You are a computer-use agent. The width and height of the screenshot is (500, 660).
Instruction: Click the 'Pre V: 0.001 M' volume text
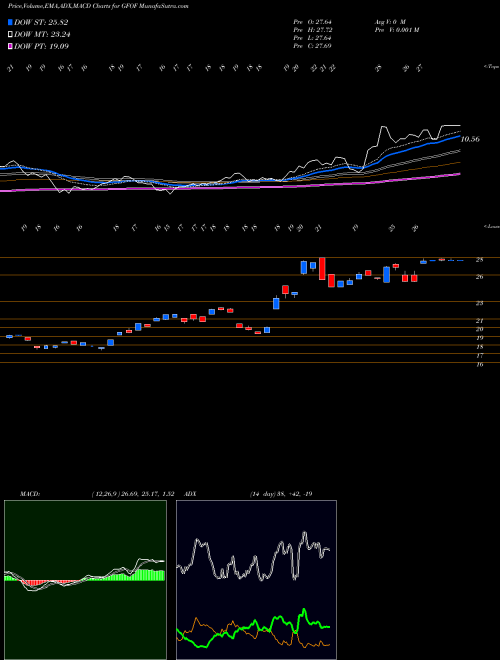click(x=396, y=30)
